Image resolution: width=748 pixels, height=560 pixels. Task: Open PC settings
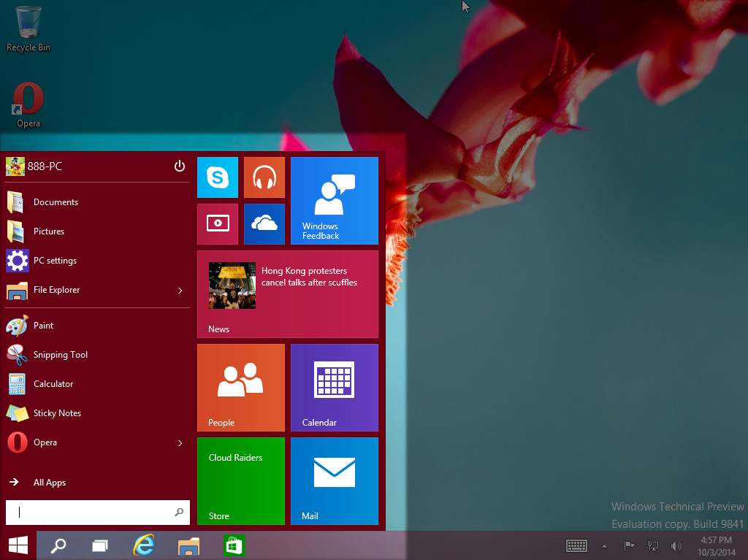(97, 261)
